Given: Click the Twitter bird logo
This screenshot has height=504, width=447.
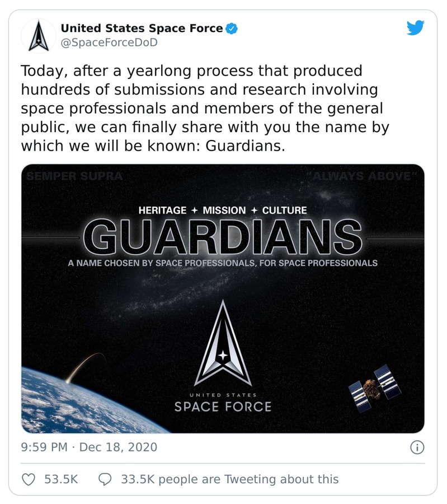Looking at the screenshot, I should pos(416,27).
